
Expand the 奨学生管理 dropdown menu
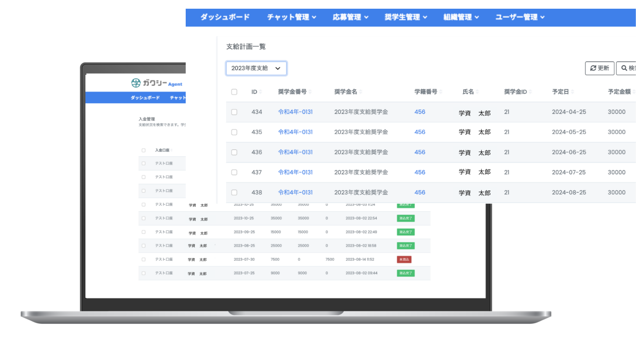pos(405,17)
